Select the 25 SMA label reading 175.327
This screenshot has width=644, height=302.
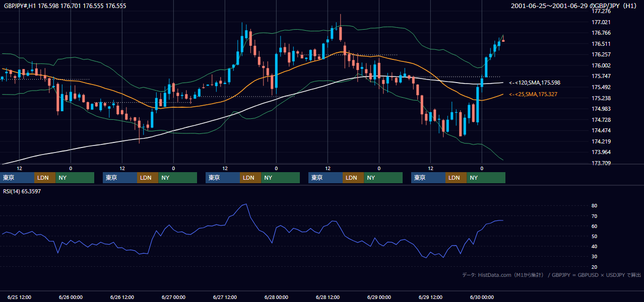pyautogui.click(x=534, y=94)
